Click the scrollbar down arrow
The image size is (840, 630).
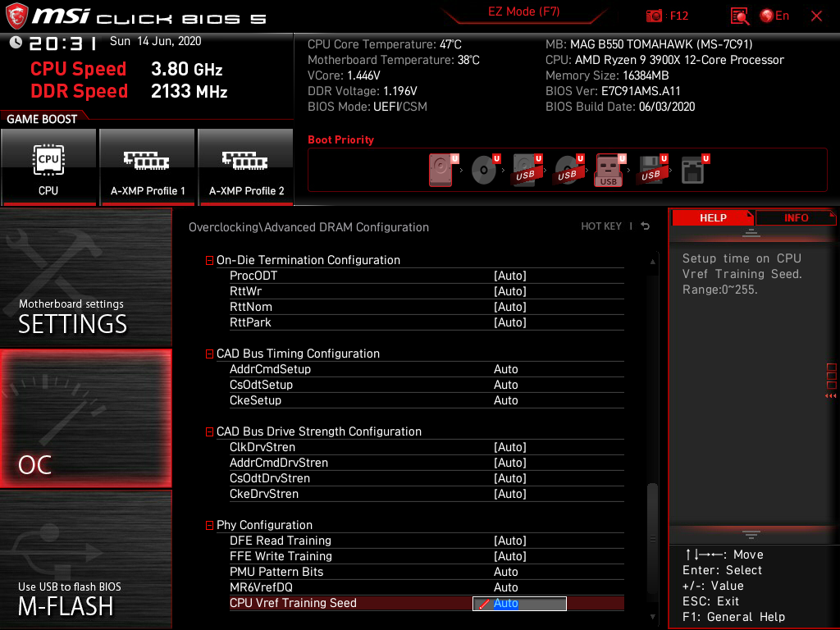[x=652, y=617]
